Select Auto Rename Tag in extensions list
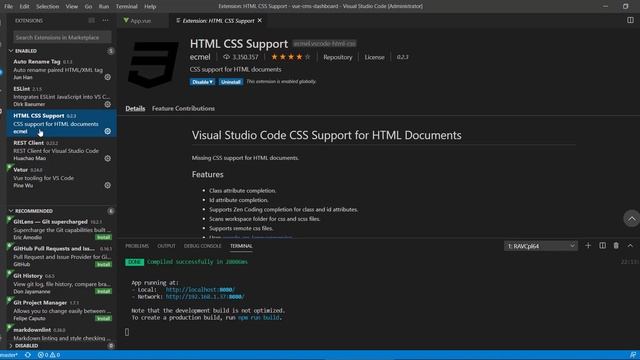The width and height of the screenshot is (640, 360). coord(61,69)
